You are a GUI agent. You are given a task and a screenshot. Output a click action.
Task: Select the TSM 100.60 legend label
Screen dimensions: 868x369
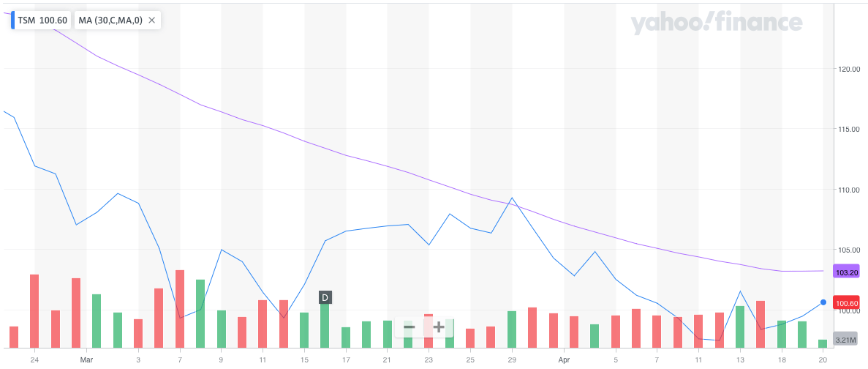click(x=42, y=20)
